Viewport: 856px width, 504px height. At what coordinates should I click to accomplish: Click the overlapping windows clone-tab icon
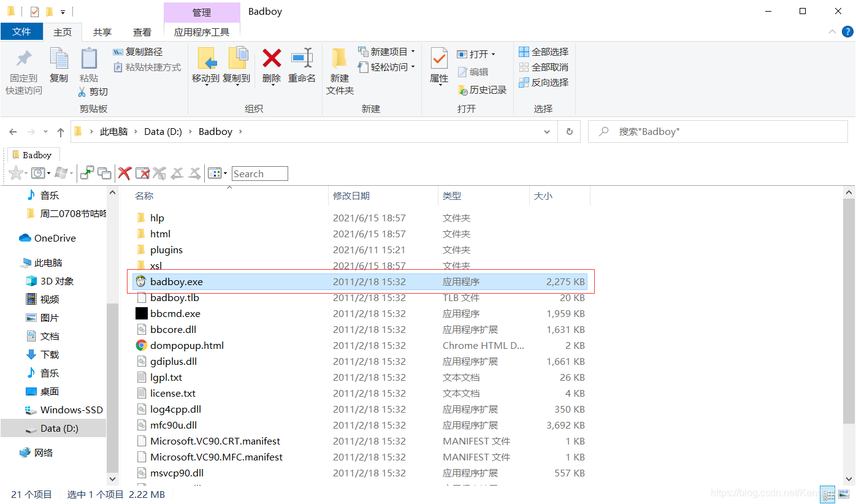[x=105, y=174]
